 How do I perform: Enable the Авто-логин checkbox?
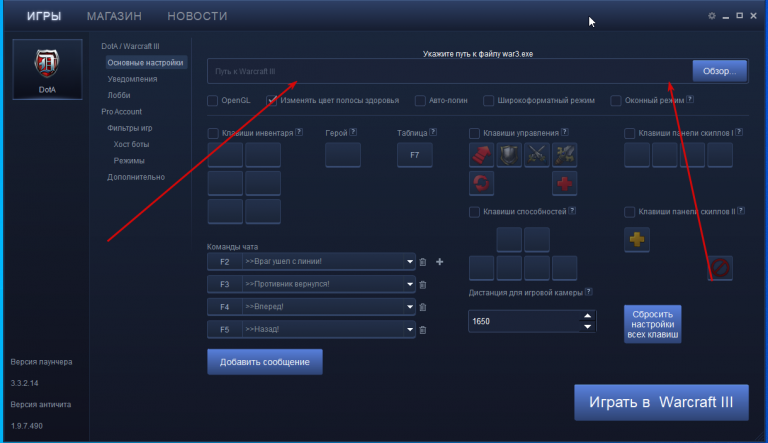pyautogui.click(x=420, y=100)
